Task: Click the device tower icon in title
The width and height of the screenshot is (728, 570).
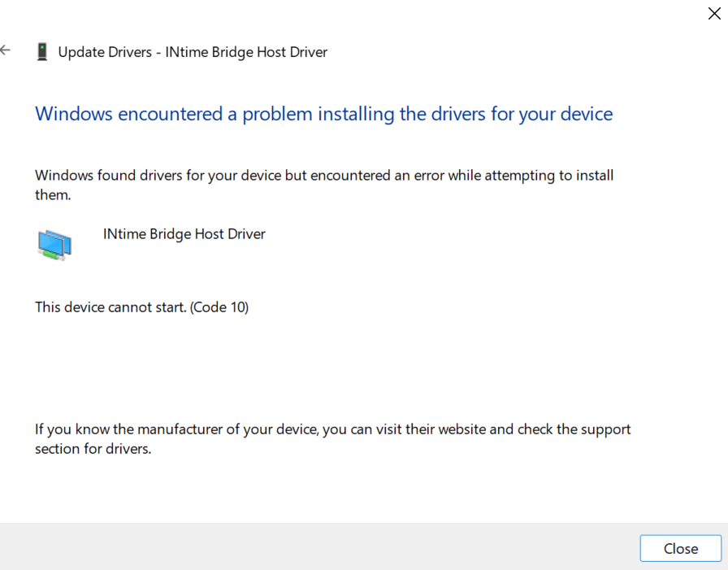Action: point(42,51)
